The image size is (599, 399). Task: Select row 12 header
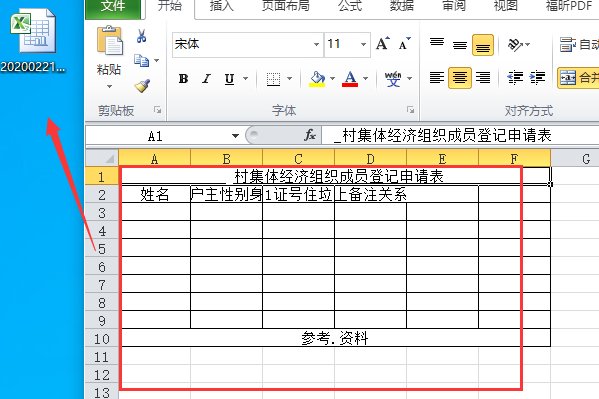tap(102, 375)
